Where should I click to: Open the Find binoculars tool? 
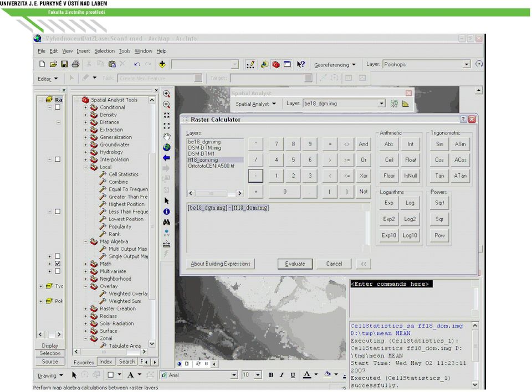coord(167,222)
